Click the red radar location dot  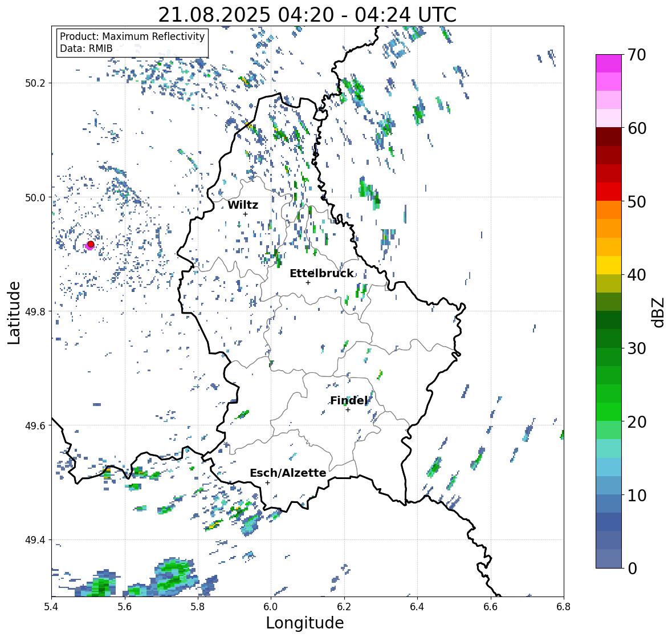click(91, 244)
